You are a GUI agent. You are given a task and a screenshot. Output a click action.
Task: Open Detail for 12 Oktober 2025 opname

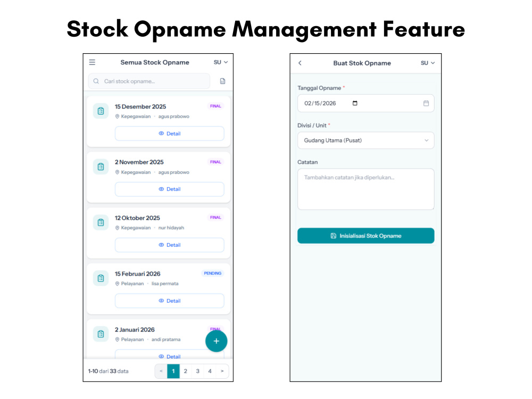(169, 245)
